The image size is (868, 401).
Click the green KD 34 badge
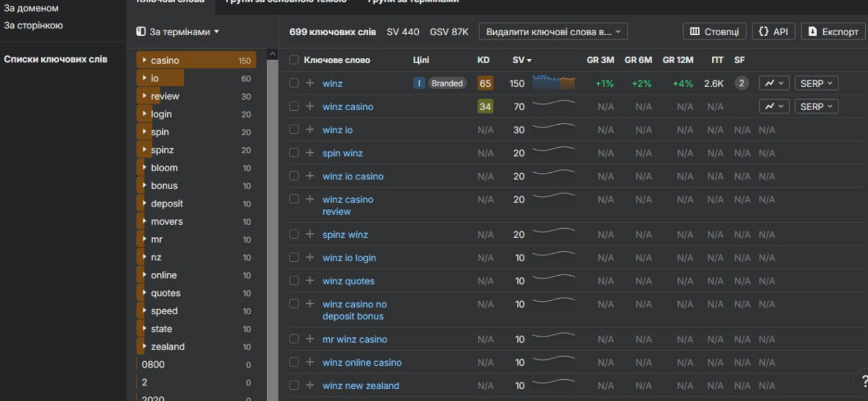(x=485, y=106)
